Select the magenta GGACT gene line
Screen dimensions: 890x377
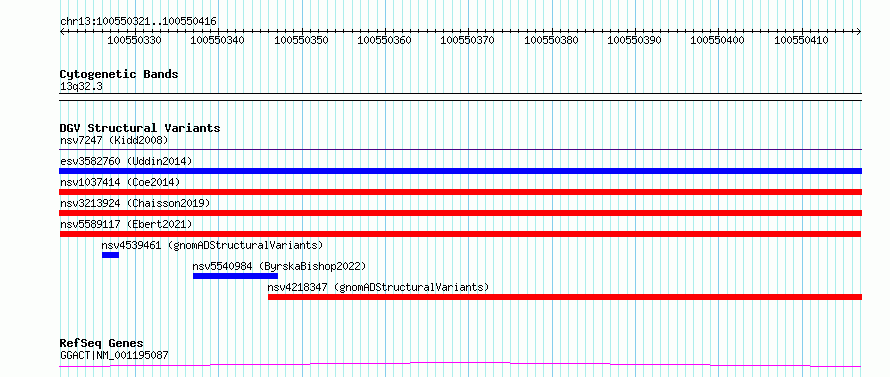pos(460,365)
